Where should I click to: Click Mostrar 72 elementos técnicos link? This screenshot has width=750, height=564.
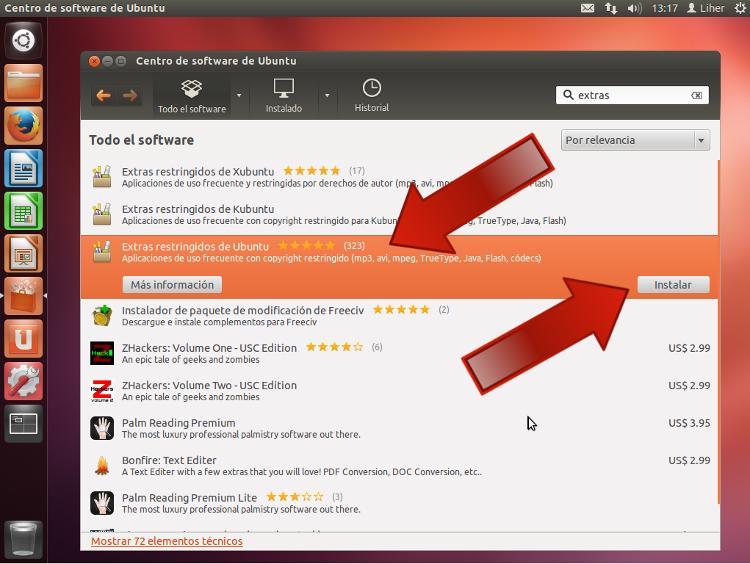pos(167,541)
